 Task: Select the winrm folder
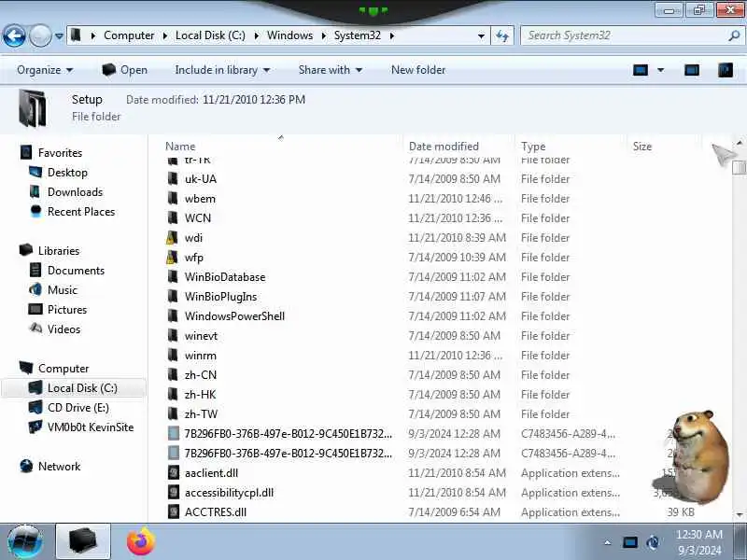point(200,356)
